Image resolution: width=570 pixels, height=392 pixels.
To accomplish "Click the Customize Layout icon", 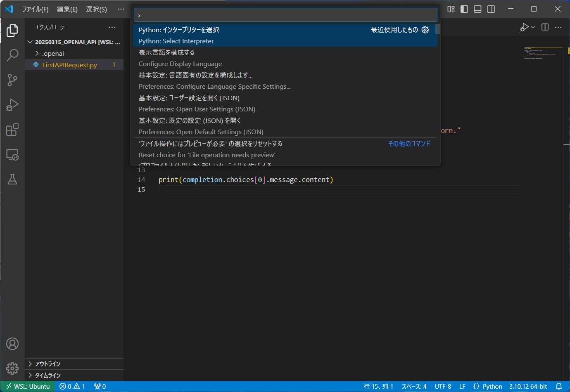I will [451, 9].
